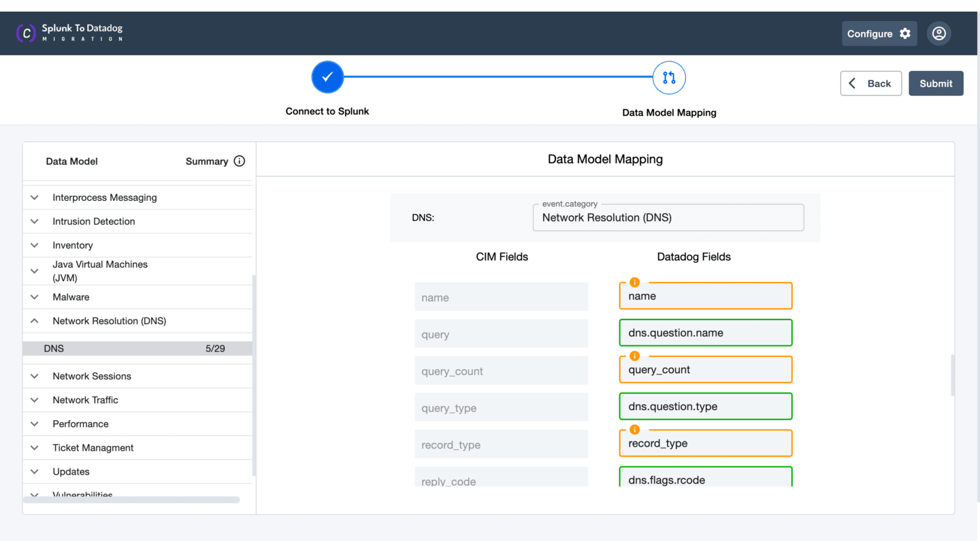The width and height of the screenshot is (980, 553).
Task: Click the Splunk To Datadog Migration logo
Action: click(69, 33)
